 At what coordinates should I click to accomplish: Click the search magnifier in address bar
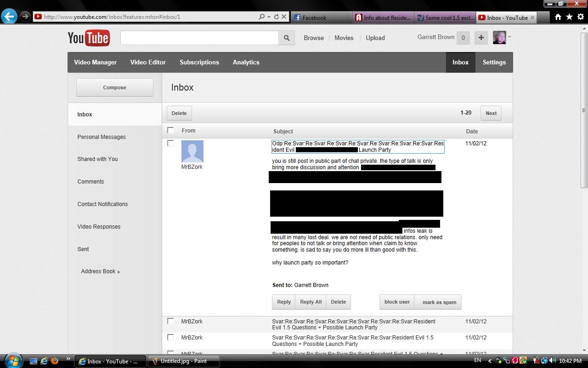261,17
